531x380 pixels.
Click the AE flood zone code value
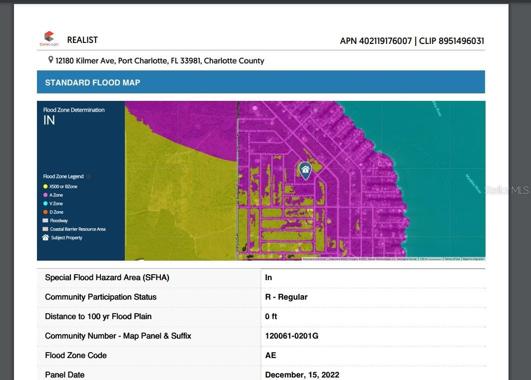click(271, 355)
